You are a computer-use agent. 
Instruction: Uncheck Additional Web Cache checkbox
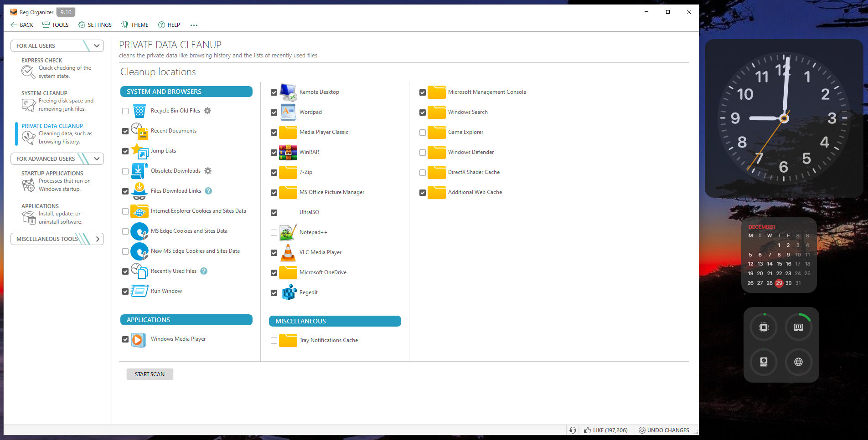[423, 193]
